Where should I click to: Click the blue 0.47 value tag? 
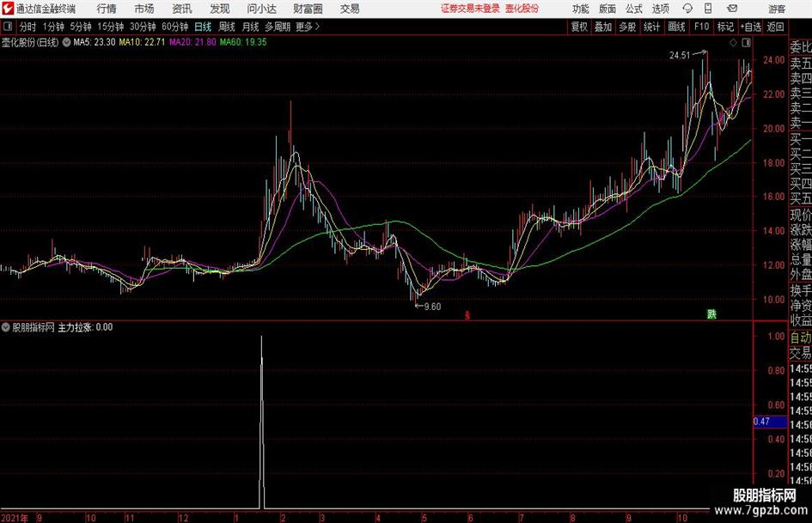click(770, 422)
